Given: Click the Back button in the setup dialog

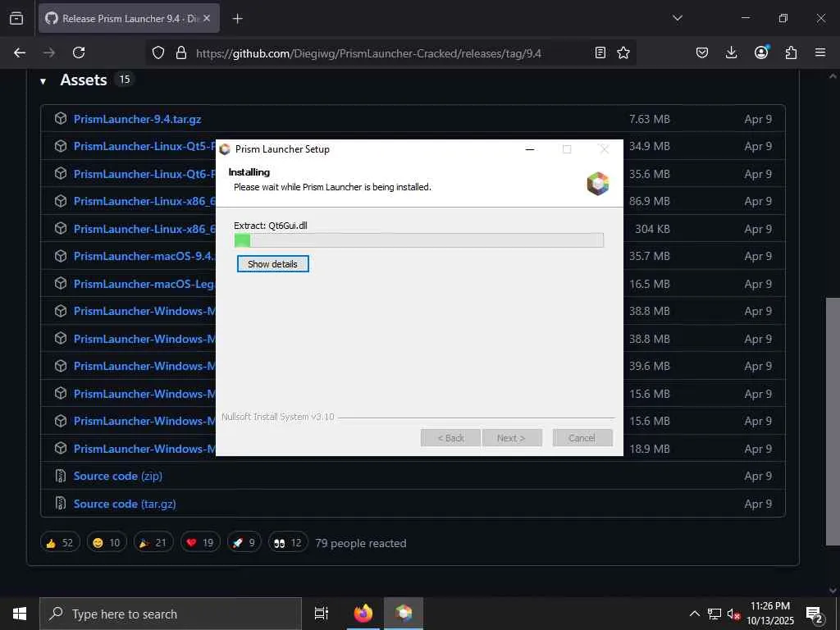Looking at the screenshot, I should [450, 438].
